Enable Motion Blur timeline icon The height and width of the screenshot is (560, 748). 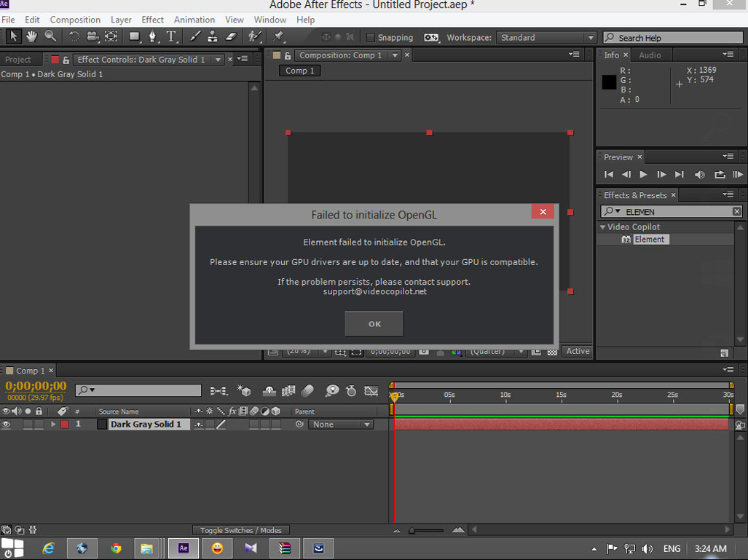pos(307,391)
